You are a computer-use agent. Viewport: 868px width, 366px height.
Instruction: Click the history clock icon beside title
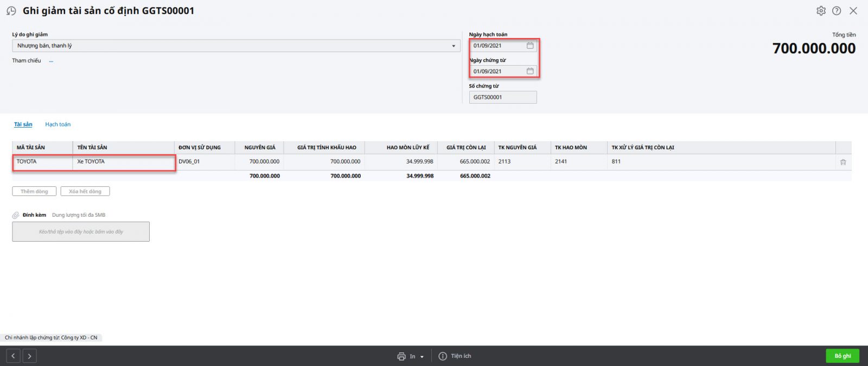point(11,11)
